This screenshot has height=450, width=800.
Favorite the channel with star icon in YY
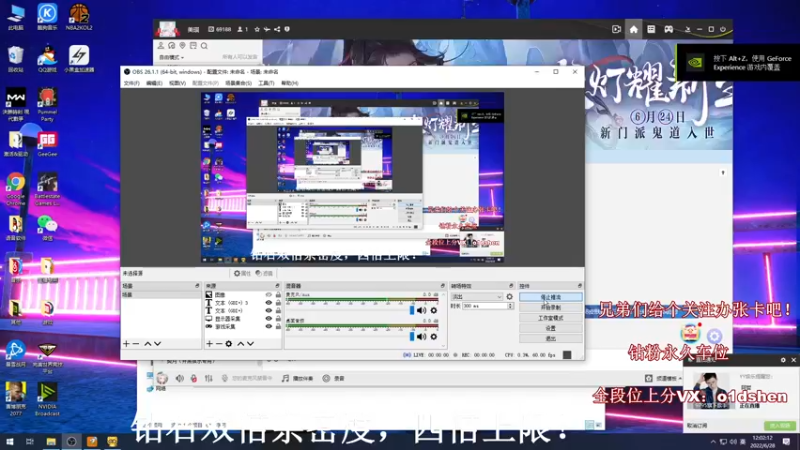pos(257,29)
